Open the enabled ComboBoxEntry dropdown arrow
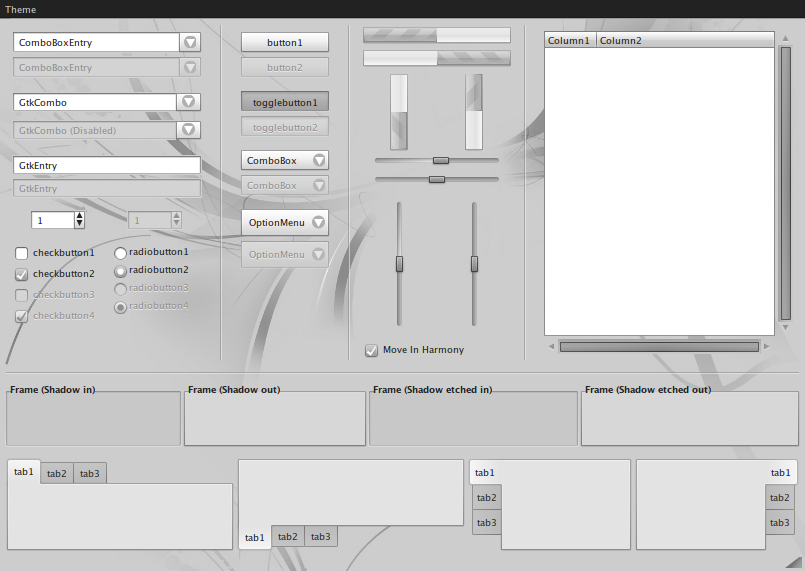Screen dimensions: 805x571 pos(190,42)
